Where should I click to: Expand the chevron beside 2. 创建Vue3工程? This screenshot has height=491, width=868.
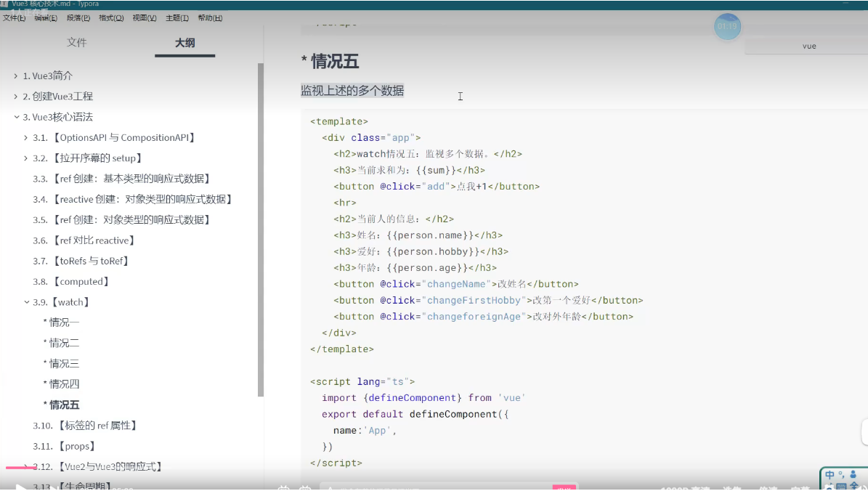pyautogui.click(x=15, y=97)
